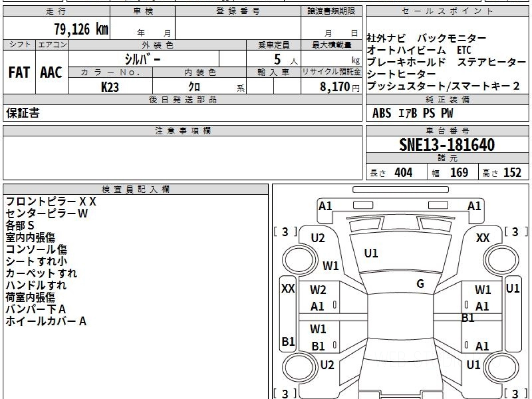Select the シルバー exterior color value
Image resolution: width=532 pixels, height=399 pixels.
point(142,59)
